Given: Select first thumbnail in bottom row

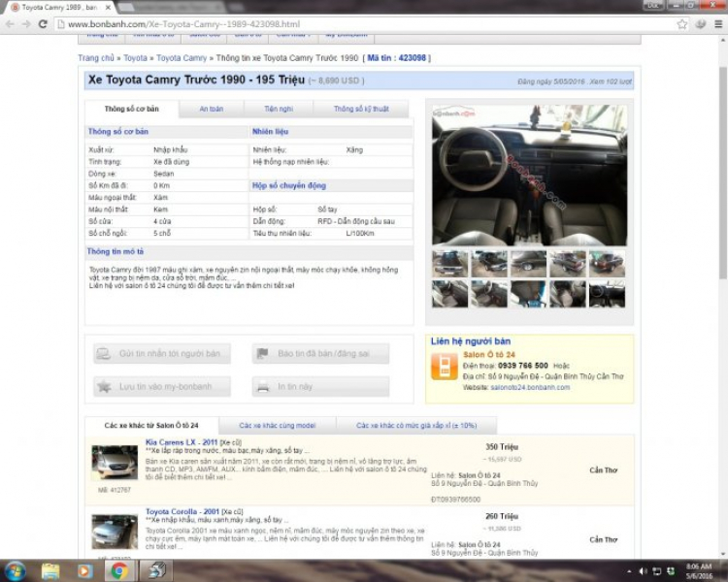Looking at the screenshot, I should 449,293.
